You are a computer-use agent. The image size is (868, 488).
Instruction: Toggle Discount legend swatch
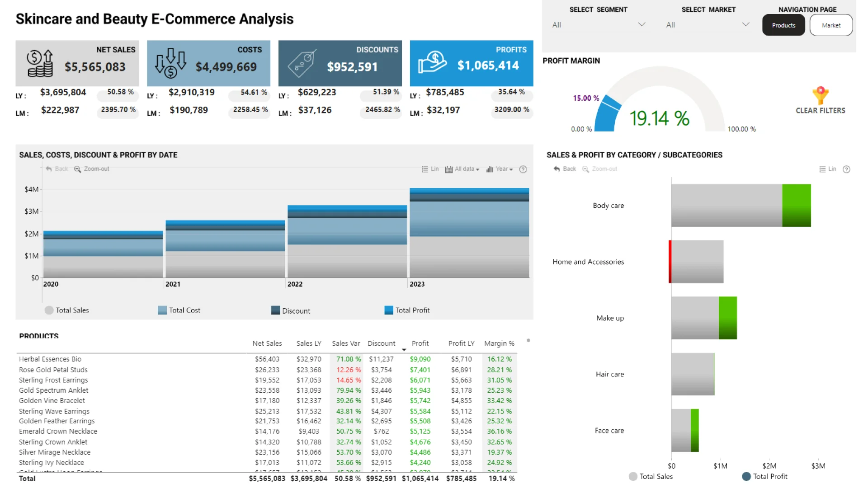click(x=275, y=310)
